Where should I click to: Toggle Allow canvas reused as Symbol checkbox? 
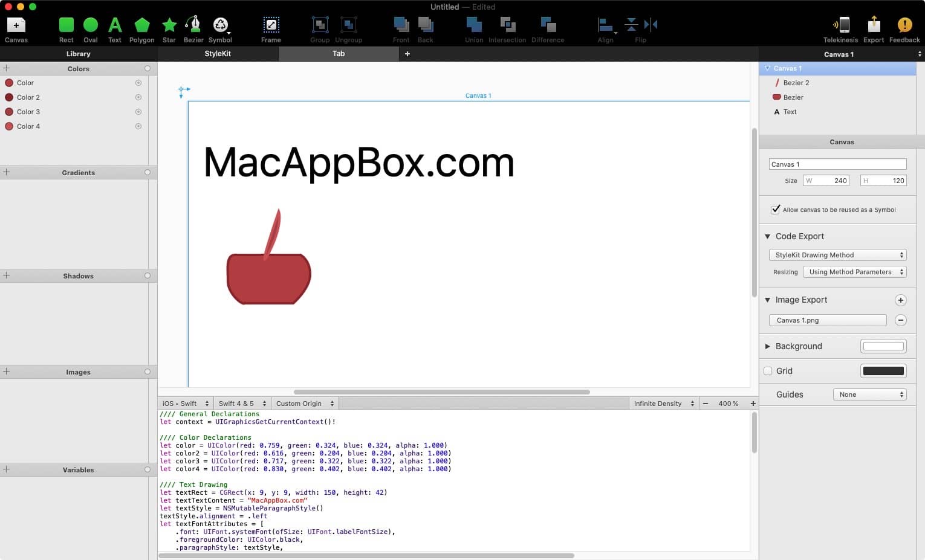tap(776, 210)
